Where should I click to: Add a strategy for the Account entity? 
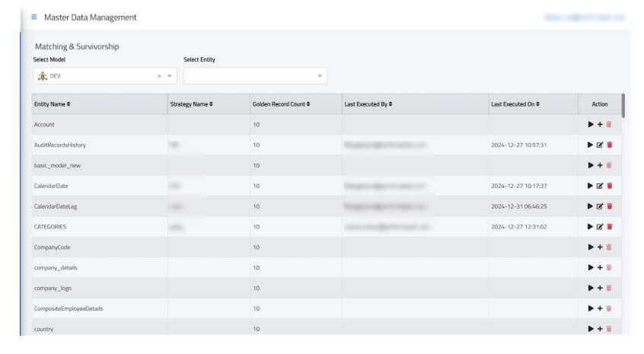coord(600,124)
